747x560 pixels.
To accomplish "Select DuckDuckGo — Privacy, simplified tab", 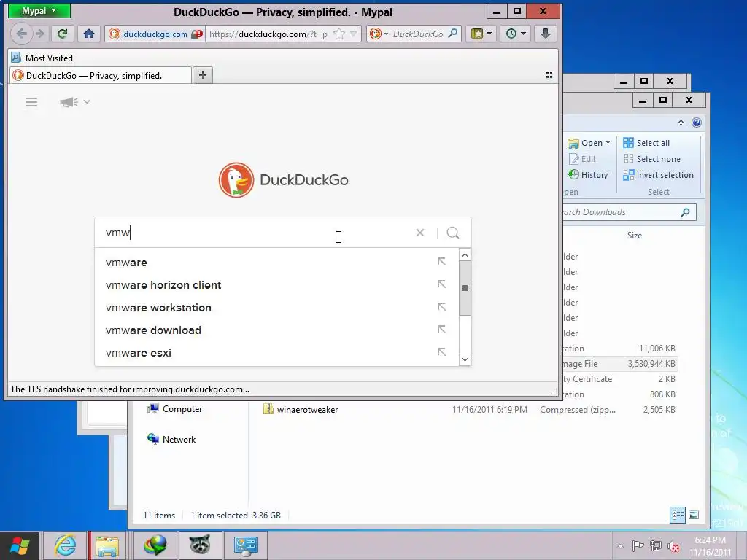I will 100,75.
